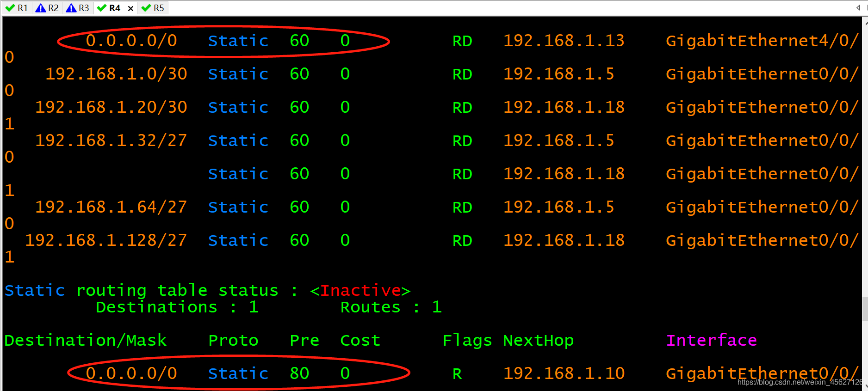Open the R3 terminal tab
The image size is (868, 391).
(78, 8)
